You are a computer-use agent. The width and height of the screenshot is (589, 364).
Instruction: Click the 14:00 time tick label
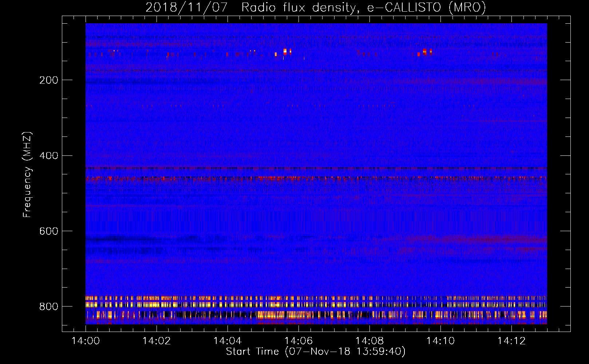tap(86, 341)
